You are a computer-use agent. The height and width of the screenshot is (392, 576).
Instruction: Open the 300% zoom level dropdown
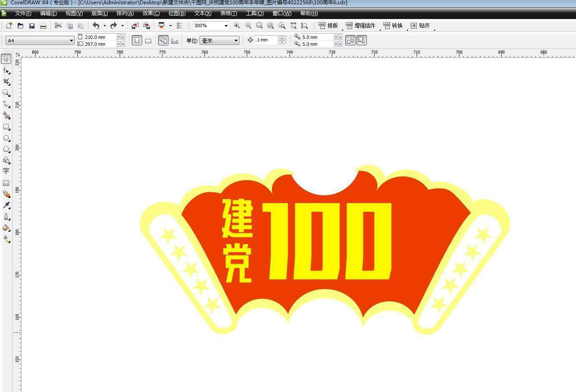coord(226,26)
